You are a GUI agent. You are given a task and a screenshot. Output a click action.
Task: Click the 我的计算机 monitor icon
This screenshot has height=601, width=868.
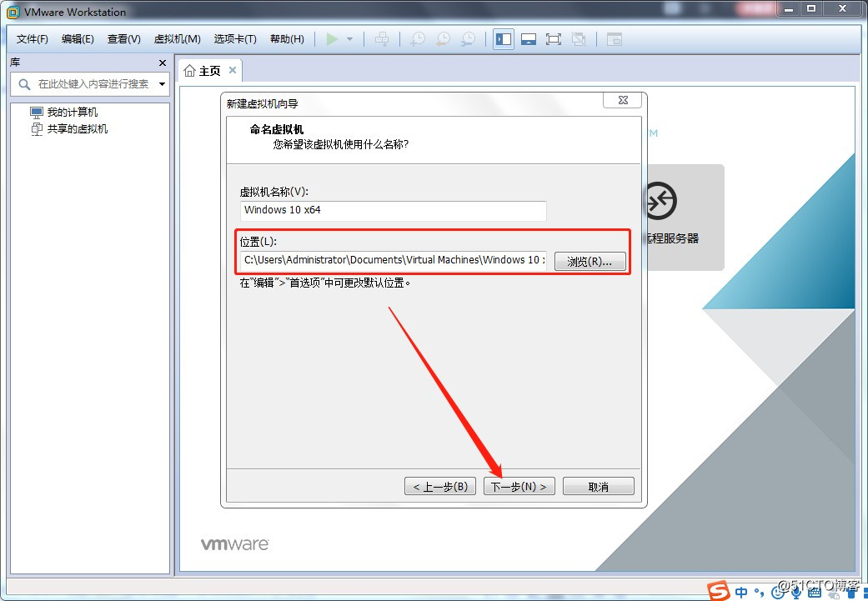pos(37,113)
